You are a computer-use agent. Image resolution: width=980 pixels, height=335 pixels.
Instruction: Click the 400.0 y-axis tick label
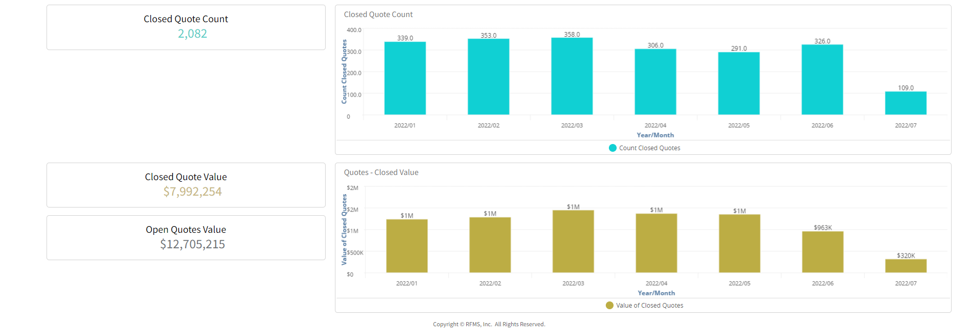pos(354,30)
